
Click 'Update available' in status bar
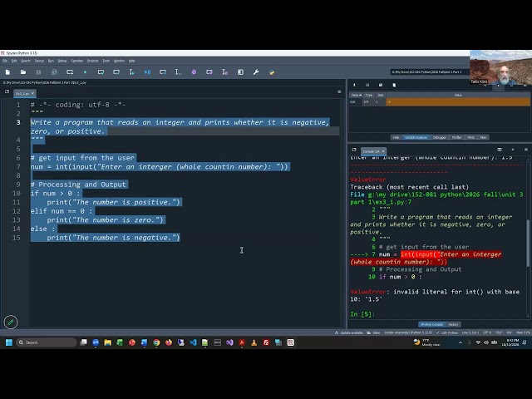click(348, 332)
